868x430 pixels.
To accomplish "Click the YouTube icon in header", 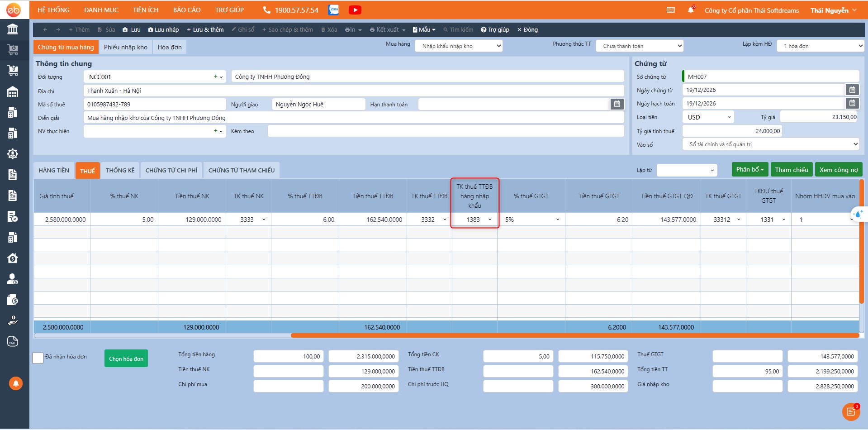I will [355, 10].
